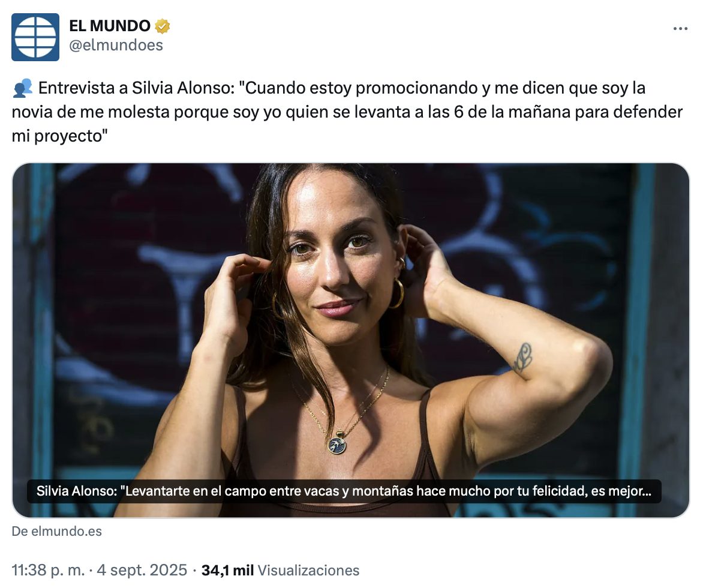The height and width of the screenshot is (588, 703).
Task: Click the tweet text about Silvia Alonso interview
Action: (x=347, y=112)
